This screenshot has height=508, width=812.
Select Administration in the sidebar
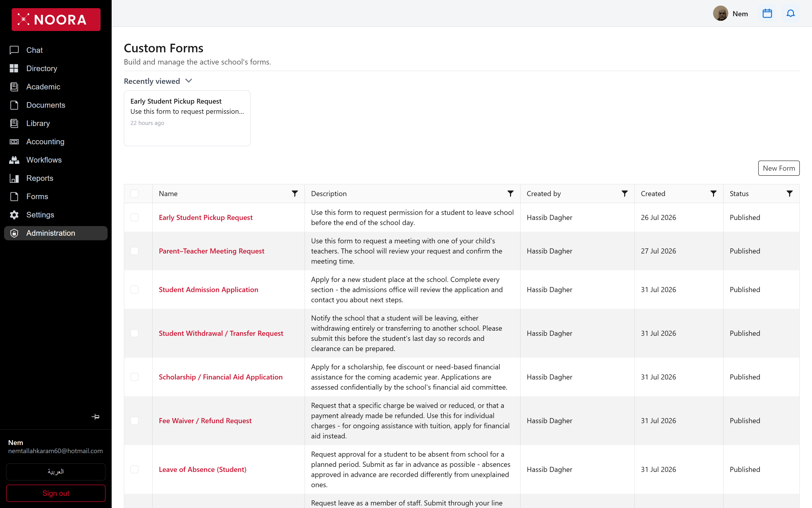(x=56, y=233)
